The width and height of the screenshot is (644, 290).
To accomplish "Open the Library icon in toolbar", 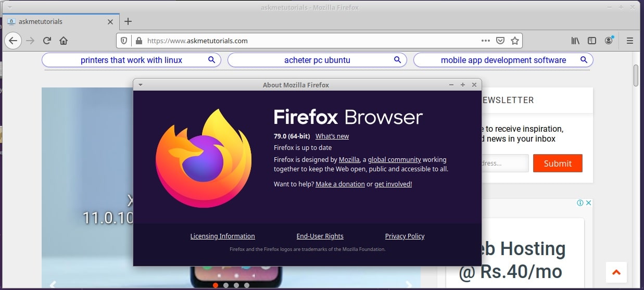I will point(575,40).
